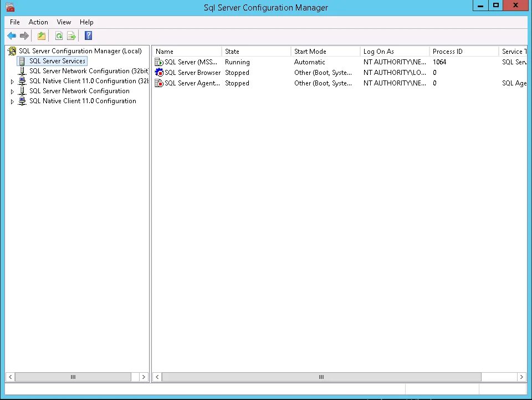Click the SQL Server Configuration Manager root icon

click(12, 51)
